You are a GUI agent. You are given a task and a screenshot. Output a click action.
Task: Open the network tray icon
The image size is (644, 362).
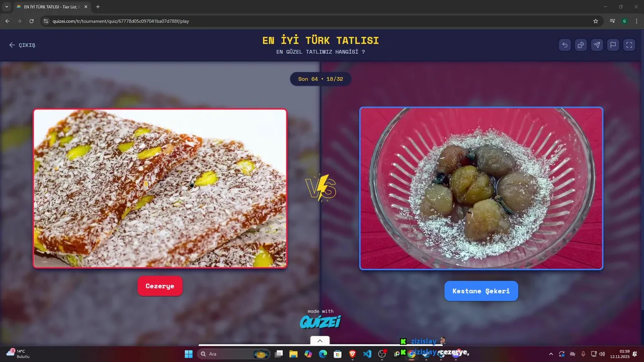tap(594, 354)
